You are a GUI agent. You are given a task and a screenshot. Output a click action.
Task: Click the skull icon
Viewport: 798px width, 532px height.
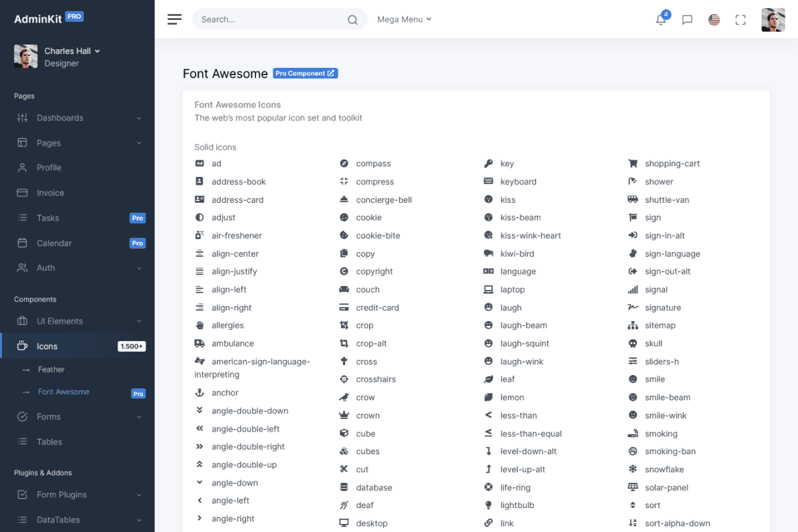tap(632, 344)
